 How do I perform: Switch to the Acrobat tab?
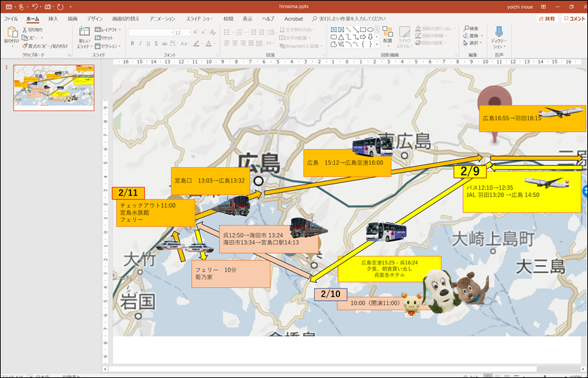tap(293, 18)
